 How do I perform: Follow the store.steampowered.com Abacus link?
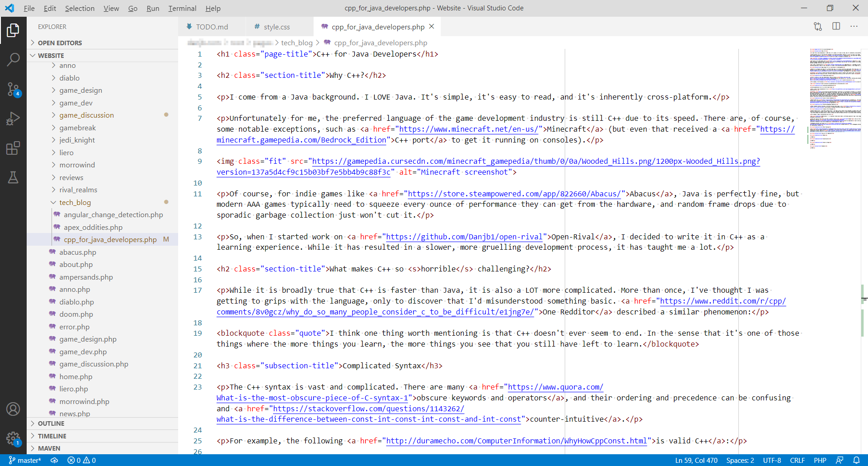[x=514, y=194]
